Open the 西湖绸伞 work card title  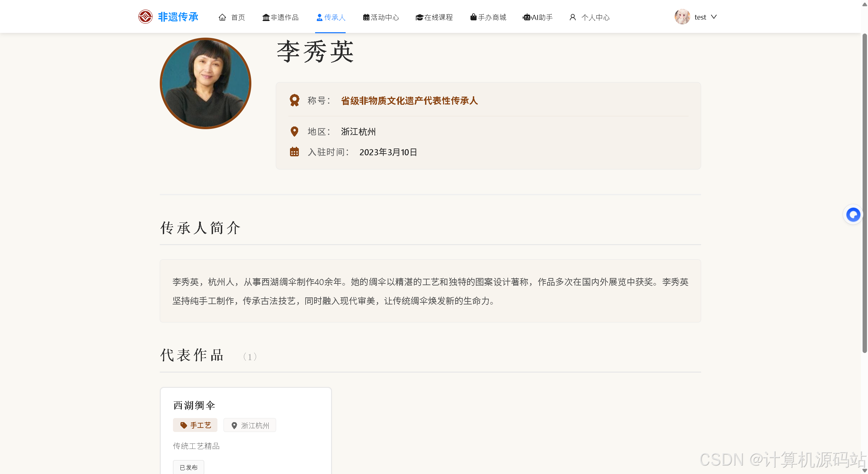pos(194,405)
